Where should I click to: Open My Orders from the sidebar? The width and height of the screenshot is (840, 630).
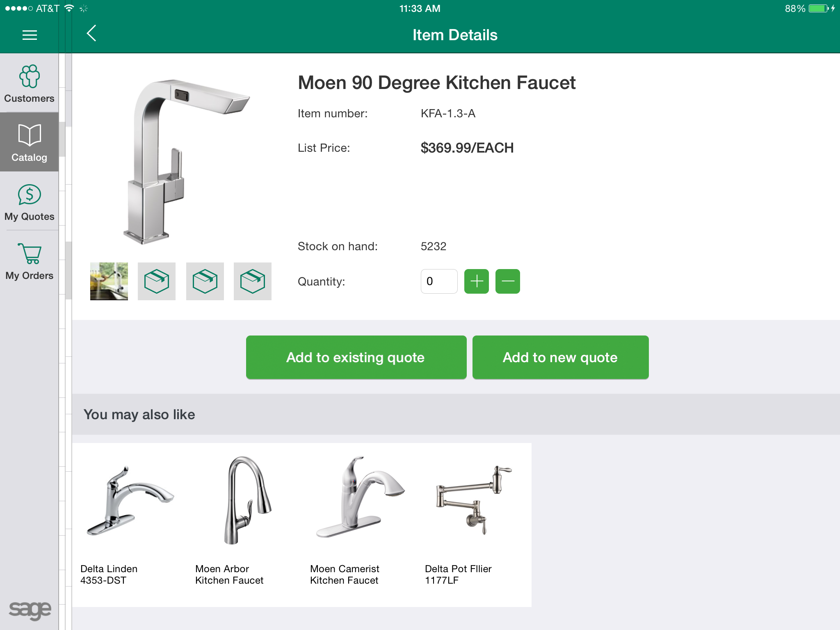[x=29, y=261]
